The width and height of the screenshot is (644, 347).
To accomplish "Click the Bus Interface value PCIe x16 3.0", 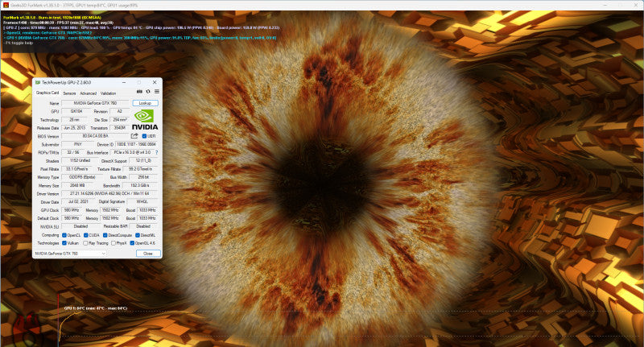I will pos(132,152).
